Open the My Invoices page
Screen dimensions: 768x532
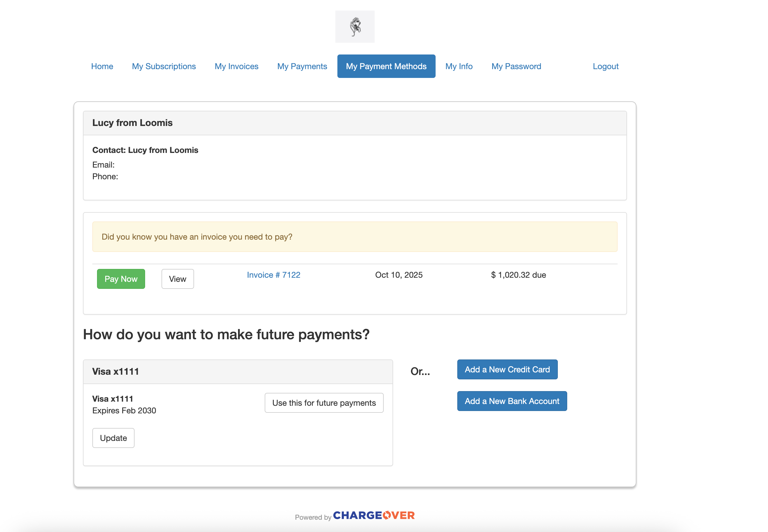pyautogui.click(x=237, y=66)
